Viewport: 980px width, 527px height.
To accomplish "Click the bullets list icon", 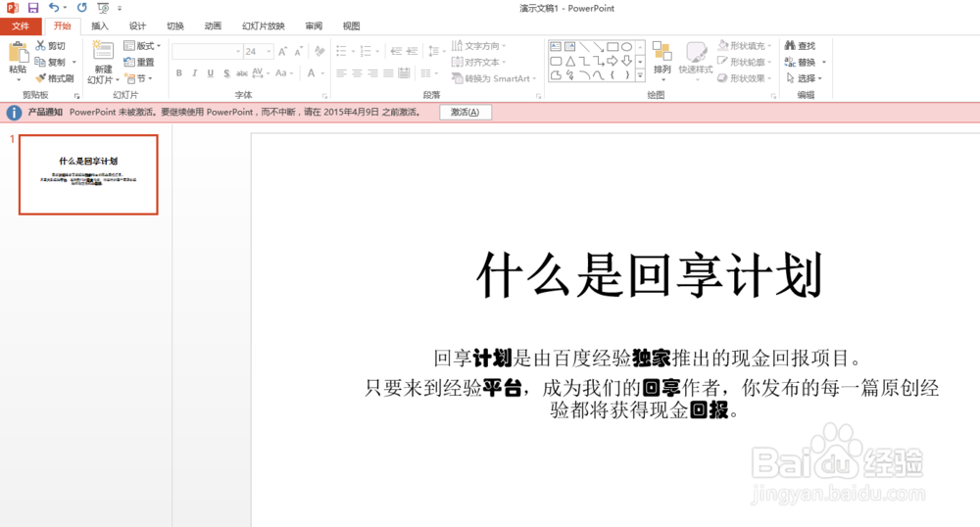I will 341,51.
